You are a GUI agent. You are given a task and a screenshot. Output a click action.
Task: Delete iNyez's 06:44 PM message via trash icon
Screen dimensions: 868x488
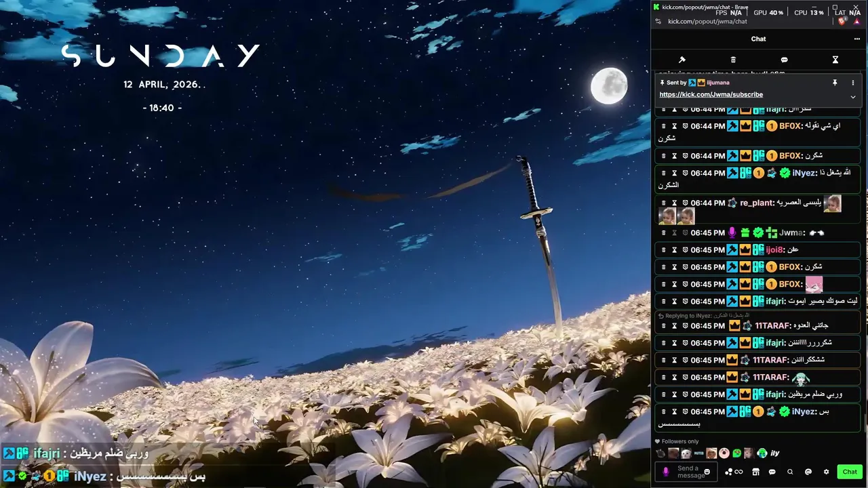(663, 173)
